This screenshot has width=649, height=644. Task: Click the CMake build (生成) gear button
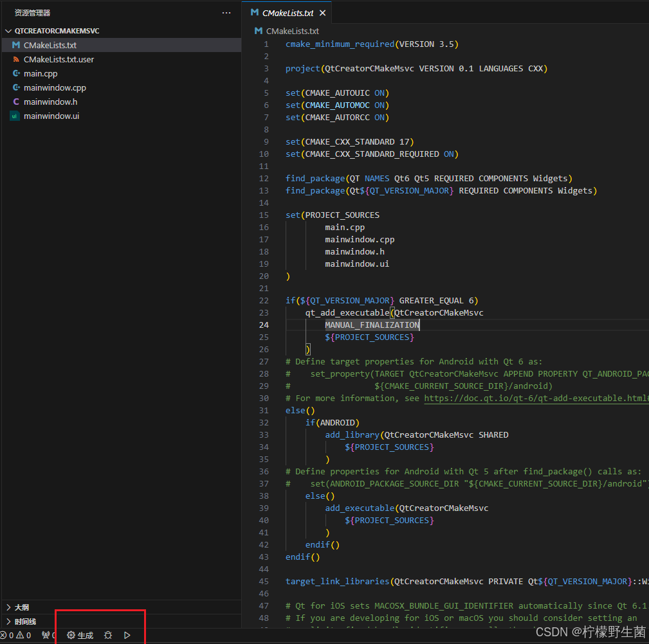point(80,635)
